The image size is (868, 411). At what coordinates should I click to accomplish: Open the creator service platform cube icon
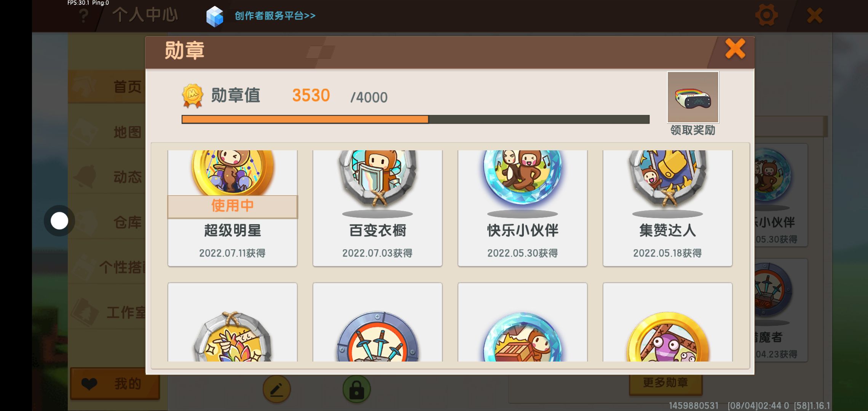[x=215, y=16]
